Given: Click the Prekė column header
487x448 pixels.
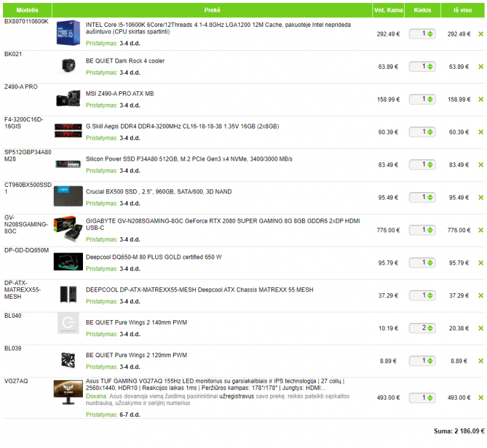Looking at the screenshot, I should click(212, 10).
